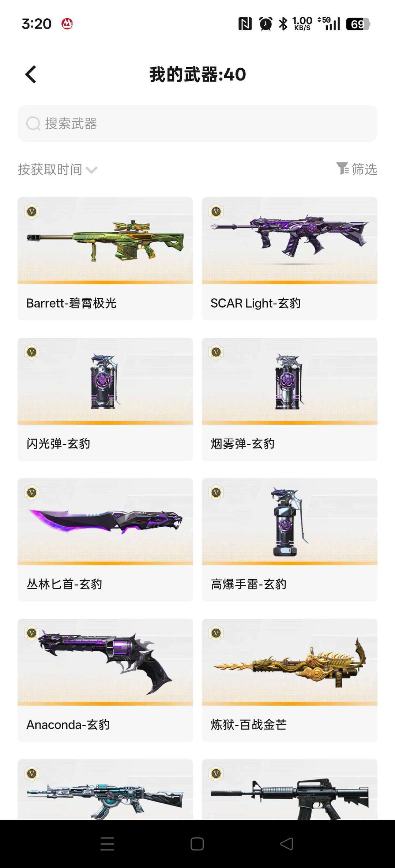The image size is (395, 868).
Task: Tap the Android recent apps menu icon
Action: click(x=107, y=844)
